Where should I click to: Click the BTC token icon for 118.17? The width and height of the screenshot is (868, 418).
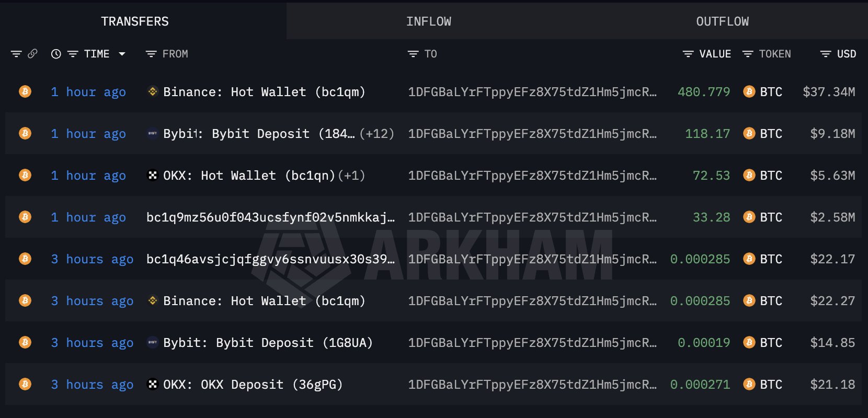[749, 133]
